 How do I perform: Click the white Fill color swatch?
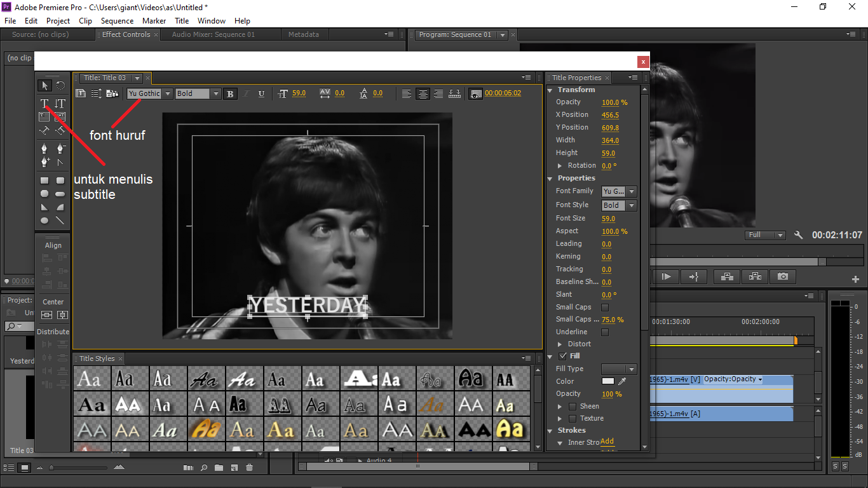pos(607,381)
